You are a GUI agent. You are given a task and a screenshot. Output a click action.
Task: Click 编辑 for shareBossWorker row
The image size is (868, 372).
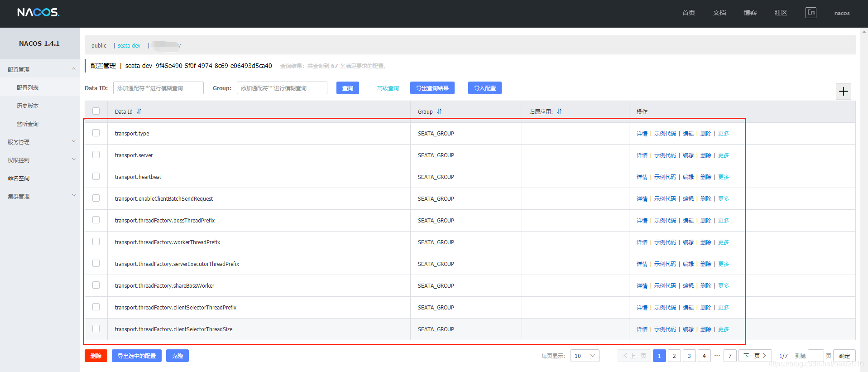688,286
